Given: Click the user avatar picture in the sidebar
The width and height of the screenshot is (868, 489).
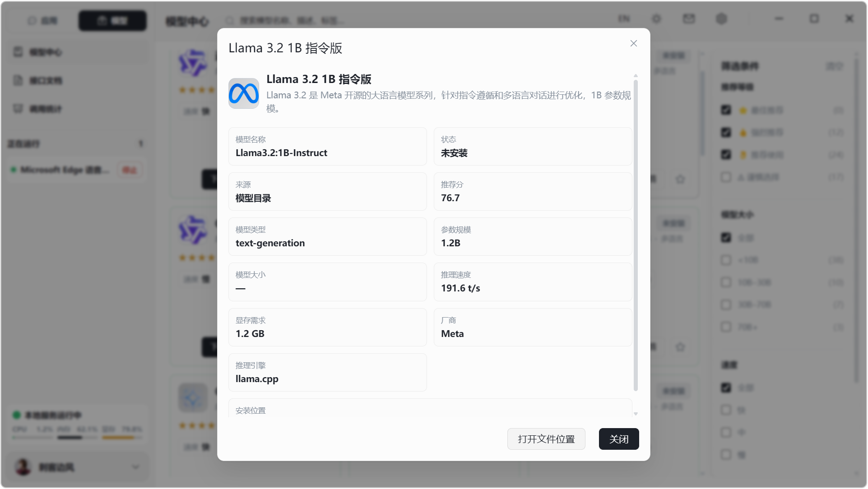Looking at the screenshot, I should click(x=23, y=467).
